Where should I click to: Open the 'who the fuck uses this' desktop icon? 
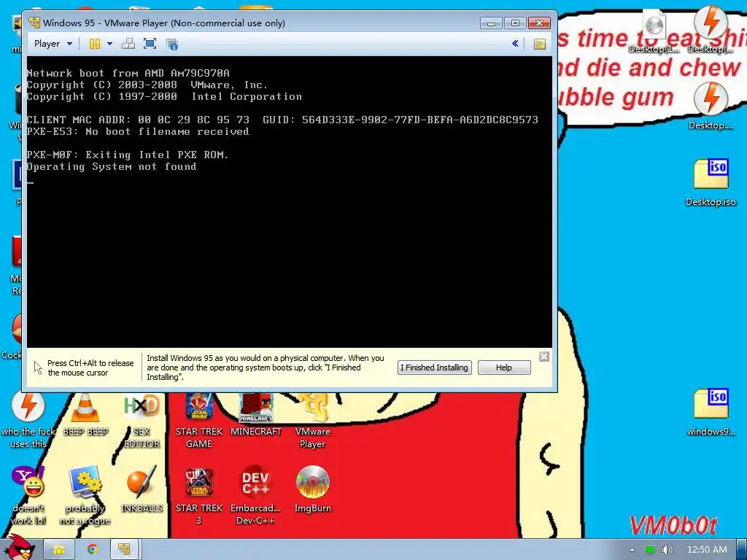tap(28, 421)
